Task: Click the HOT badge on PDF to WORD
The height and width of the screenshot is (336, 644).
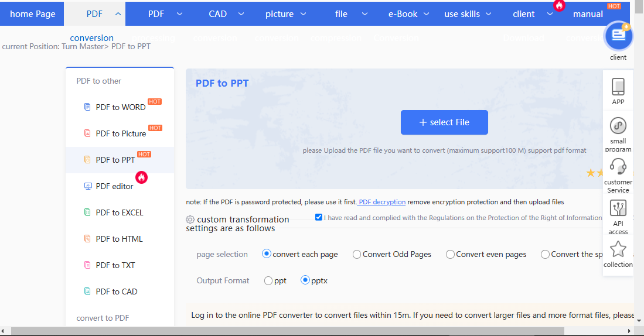Action: pyautogui.click(x=155, y=102)
